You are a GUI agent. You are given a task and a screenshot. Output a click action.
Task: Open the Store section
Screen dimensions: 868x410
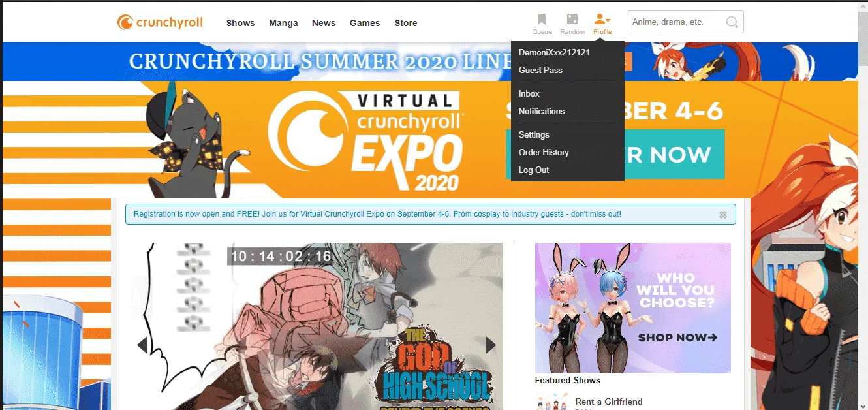406,23
